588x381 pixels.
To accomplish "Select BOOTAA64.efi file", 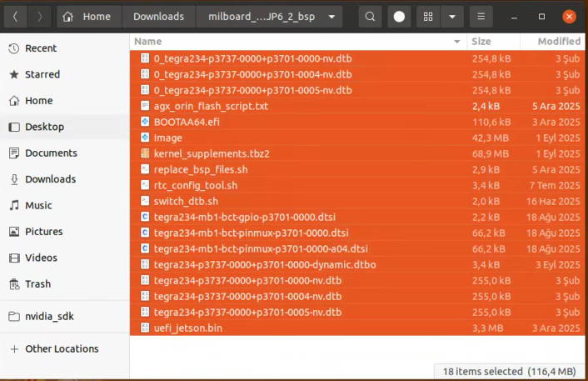I will (357, 122).
